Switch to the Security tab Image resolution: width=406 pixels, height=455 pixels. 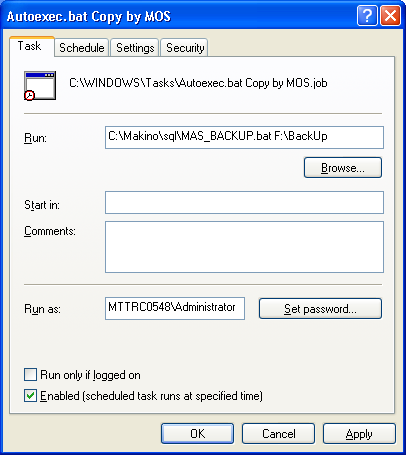(185, 48)
